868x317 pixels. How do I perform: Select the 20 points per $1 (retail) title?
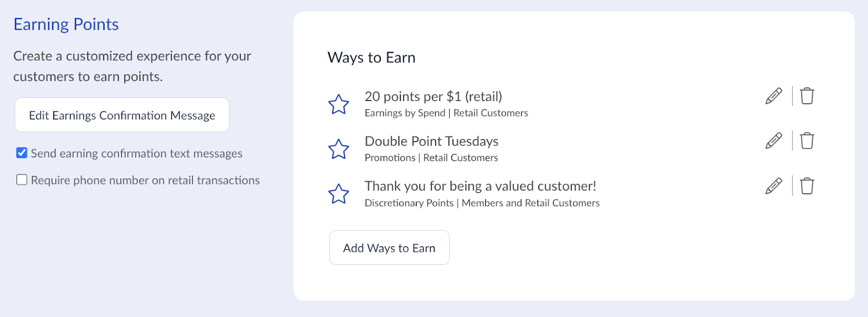433,97
